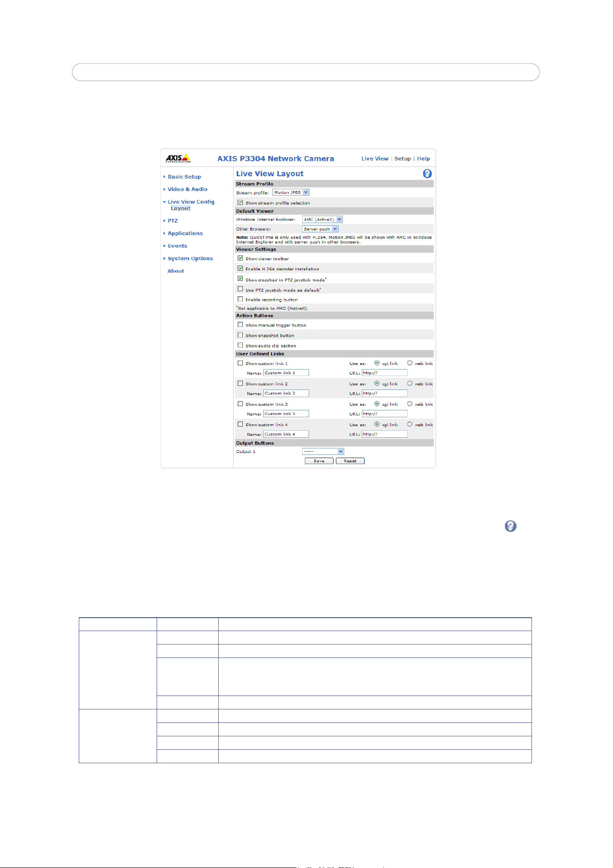This screenshot has width=613, height=868.
Task: Click the AXIS P3304 Network Camera title
Action: [x=276, y=159]
